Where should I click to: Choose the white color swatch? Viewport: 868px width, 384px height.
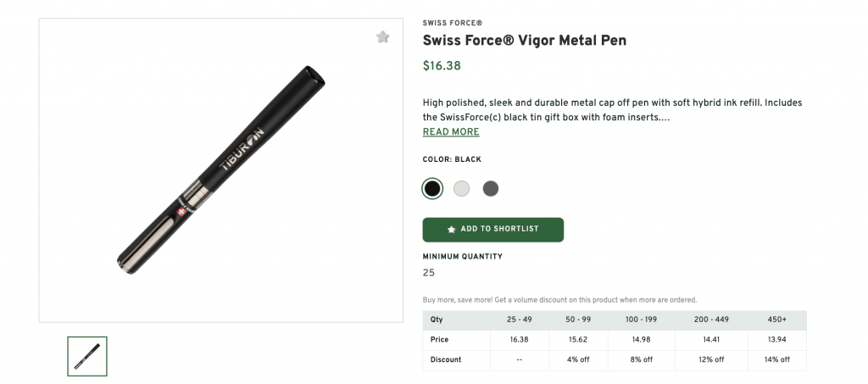click(x=461, y=188)
